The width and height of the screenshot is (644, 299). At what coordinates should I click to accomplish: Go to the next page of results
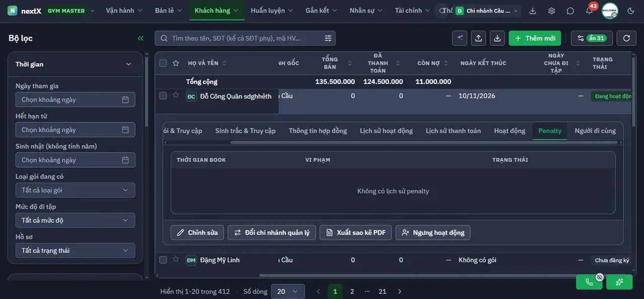tap(399, 291)
